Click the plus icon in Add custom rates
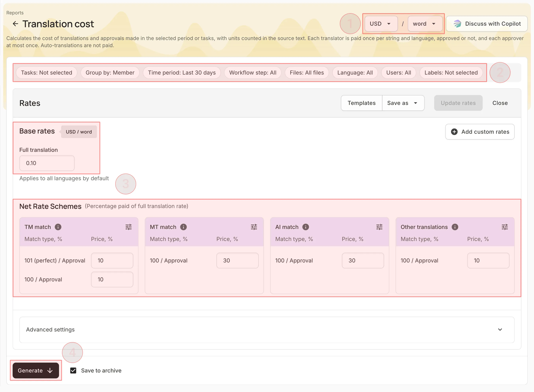Viewport: 534px width, 392px height. [x=454, y=132]
